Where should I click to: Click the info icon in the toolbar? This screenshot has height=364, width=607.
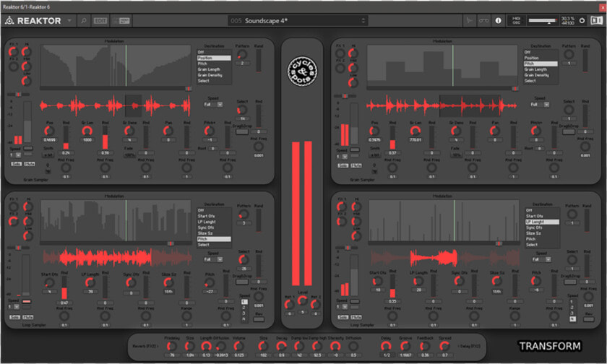coord(498,21)
